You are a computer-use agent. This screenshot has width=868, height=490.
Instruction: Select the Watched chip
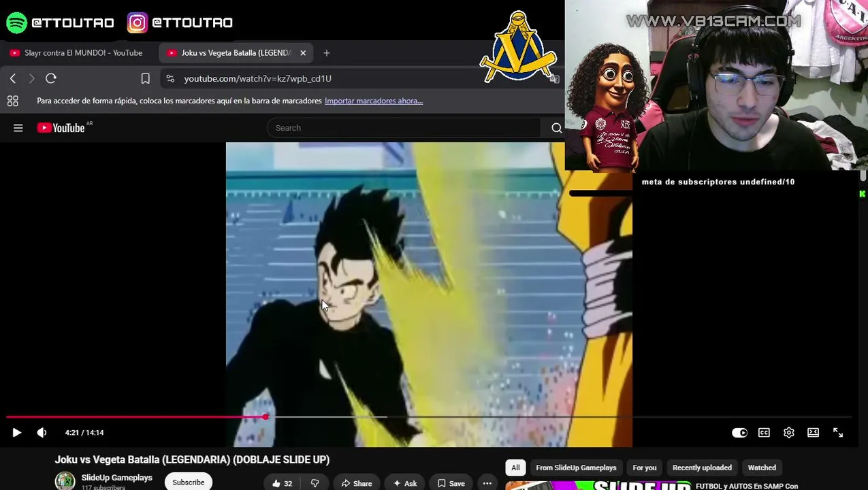pyautogui.click(x=762, y=468)
